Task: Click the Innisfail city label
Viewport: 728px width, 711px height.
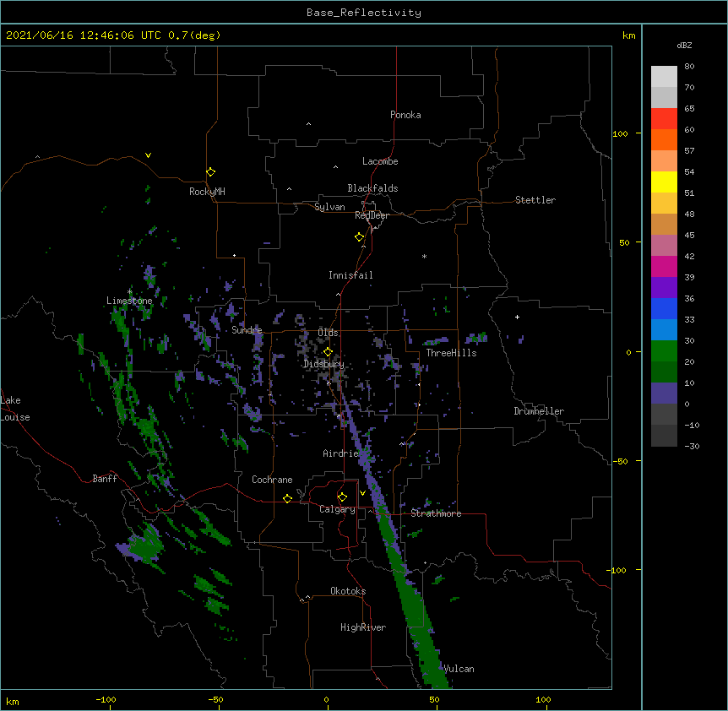Action: (x=350, y=275)
